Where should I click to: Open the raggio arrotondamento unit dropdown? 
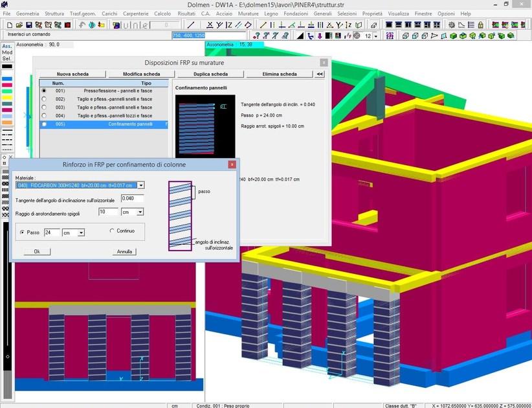(x=140, y=212)
